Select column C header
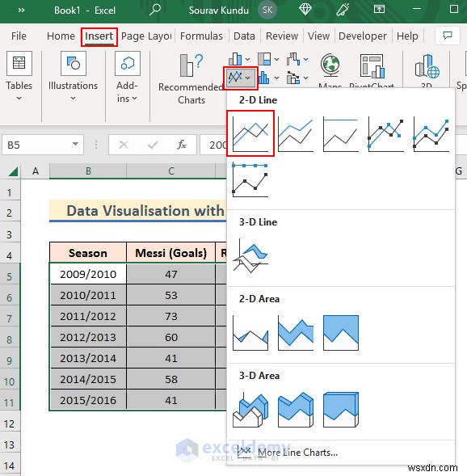467x476 pixels. pyautogui.click(x=171, y=171)
